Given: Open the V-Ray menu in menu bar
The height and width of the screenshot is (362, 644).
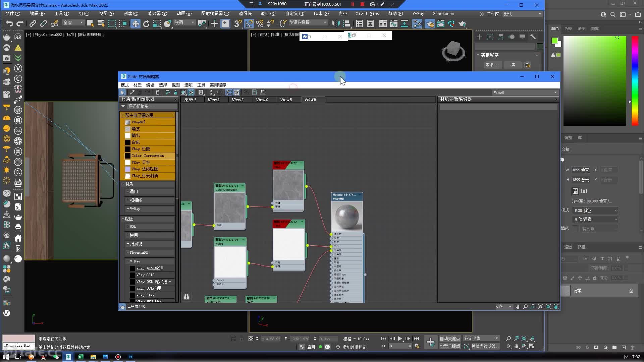Looking at the screenshot, I should 418,14.
